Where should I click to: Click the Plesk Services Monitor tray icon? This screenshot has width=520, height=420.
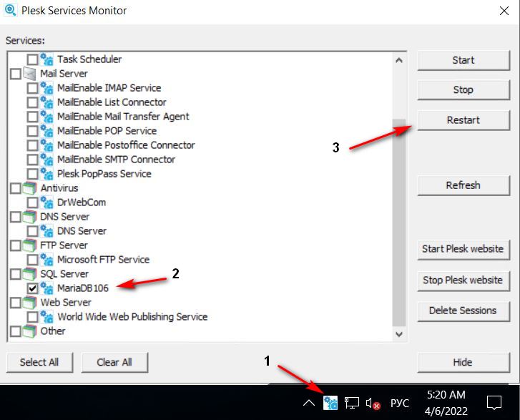point(330,402)
